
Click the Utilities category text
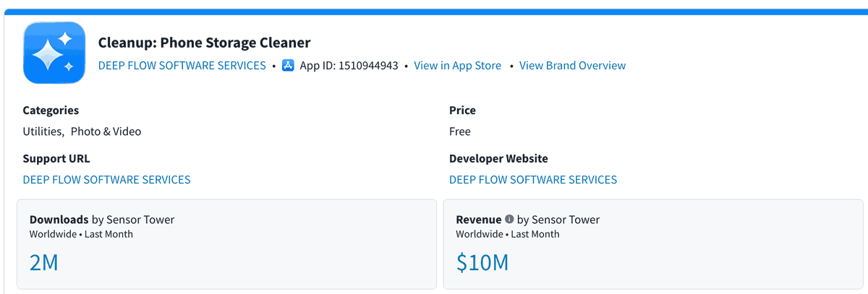tap(43, 131)
